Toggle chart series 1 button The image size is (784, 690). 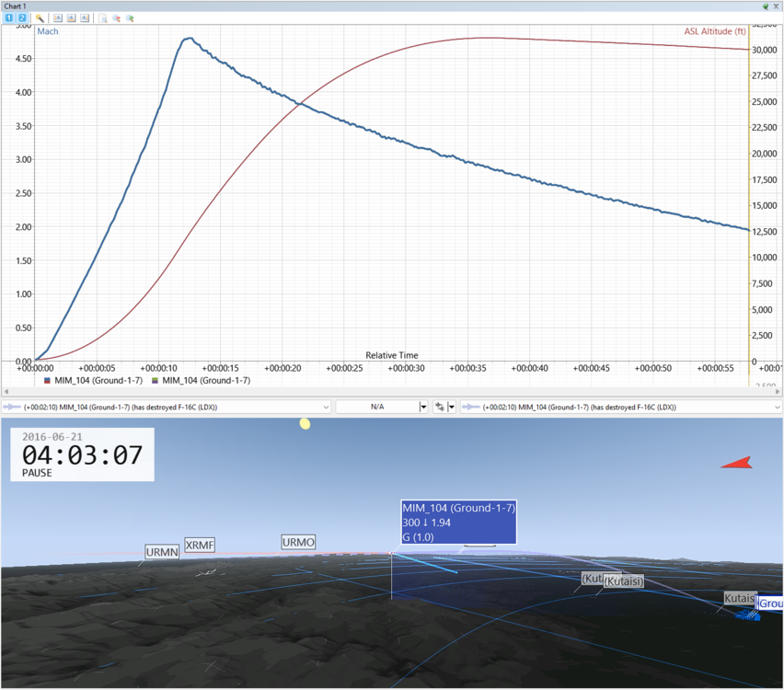point(9,18)
